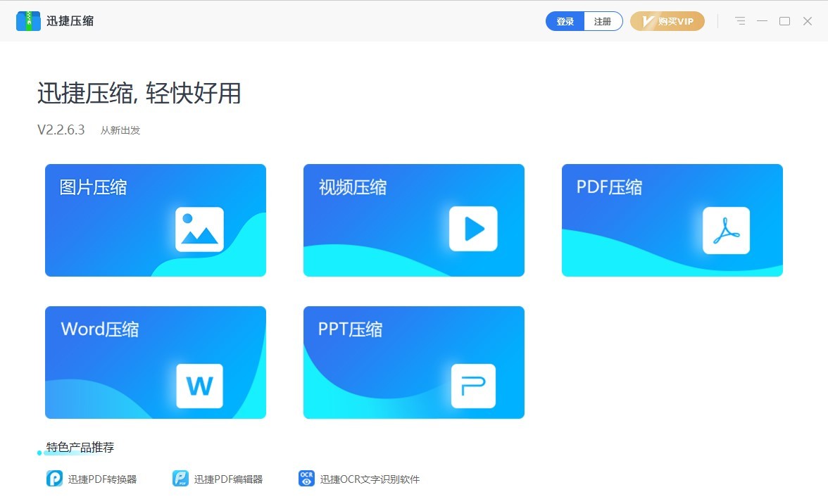Click the W icon on the Word压缩 card
828x504 pixels.
[x=200, y=386]
